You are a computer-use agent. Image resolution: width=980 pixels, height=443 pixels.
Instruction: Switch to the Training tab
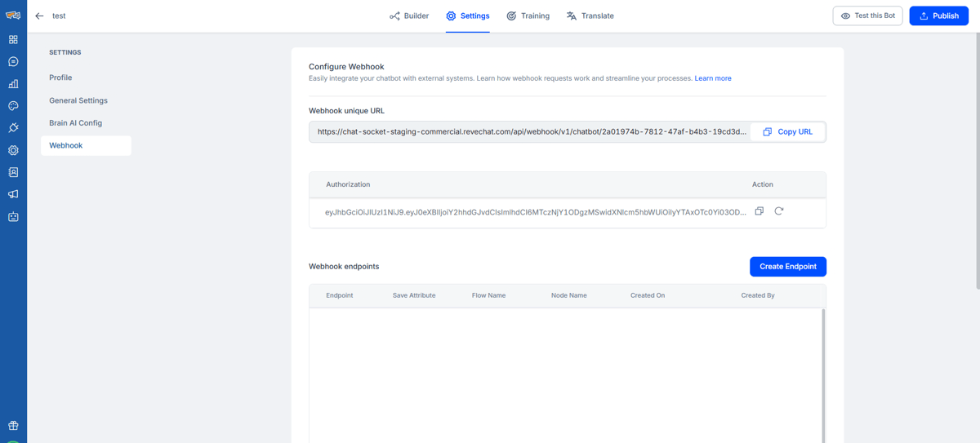tap(528, 16)
